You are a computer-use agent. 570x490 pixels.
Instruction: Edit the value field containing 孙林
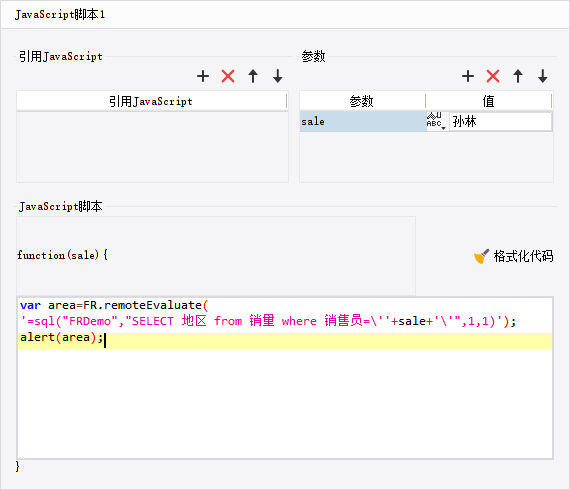click(501, 121)
